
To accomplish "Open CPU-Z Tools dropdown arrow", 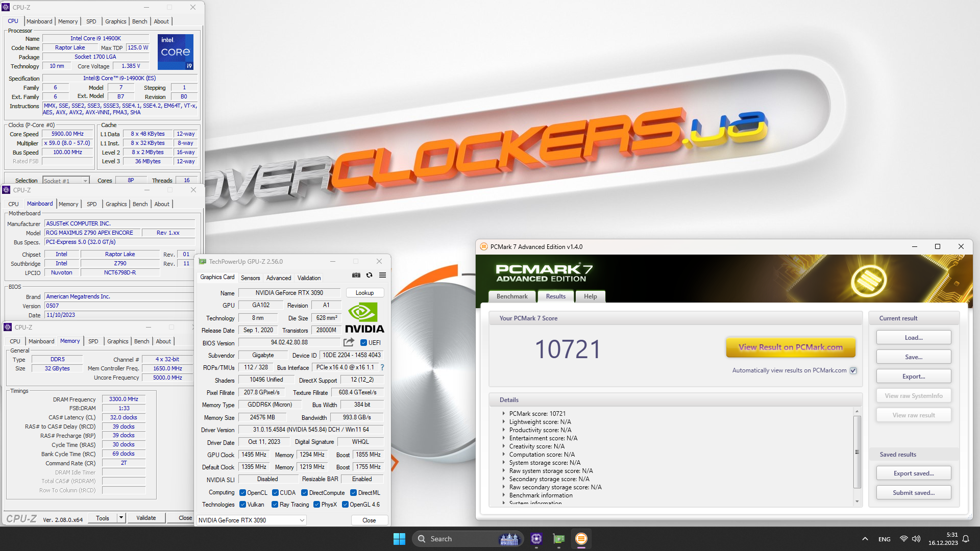I will (121, 518).
